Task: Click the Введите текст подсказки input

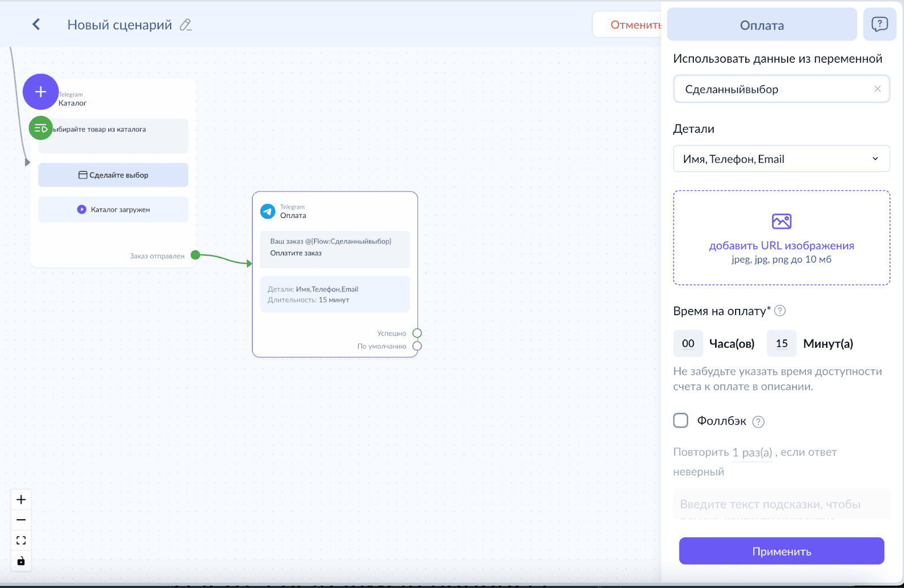Action: pos(781,504)
